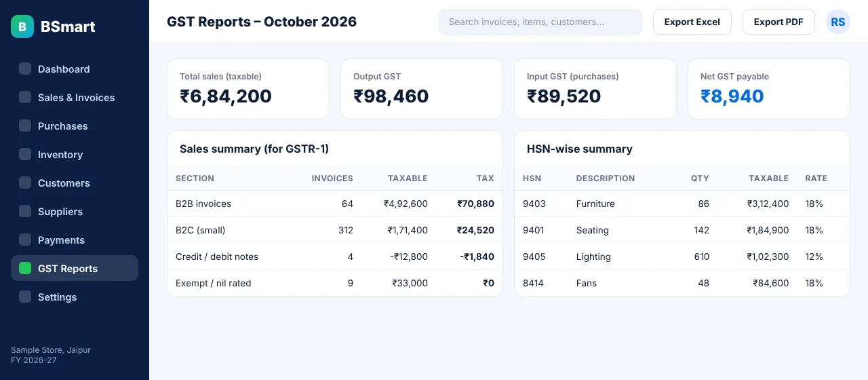Screen dimensions: 868x380
Task: Click the Sales summary (for GSTR-1) heading
Action: click(254, 149)
